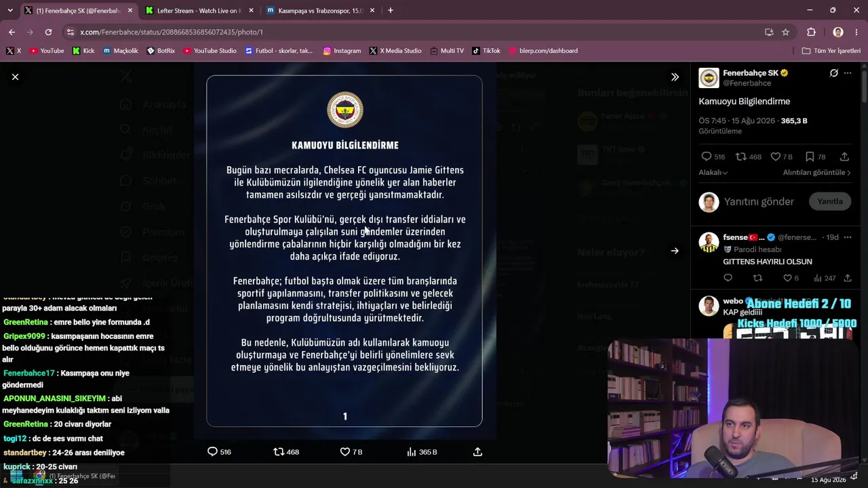Viewport: 868px width, 488px height.
Task: Collapse the side panel with double-chevron icon
Action: [675, 77]
